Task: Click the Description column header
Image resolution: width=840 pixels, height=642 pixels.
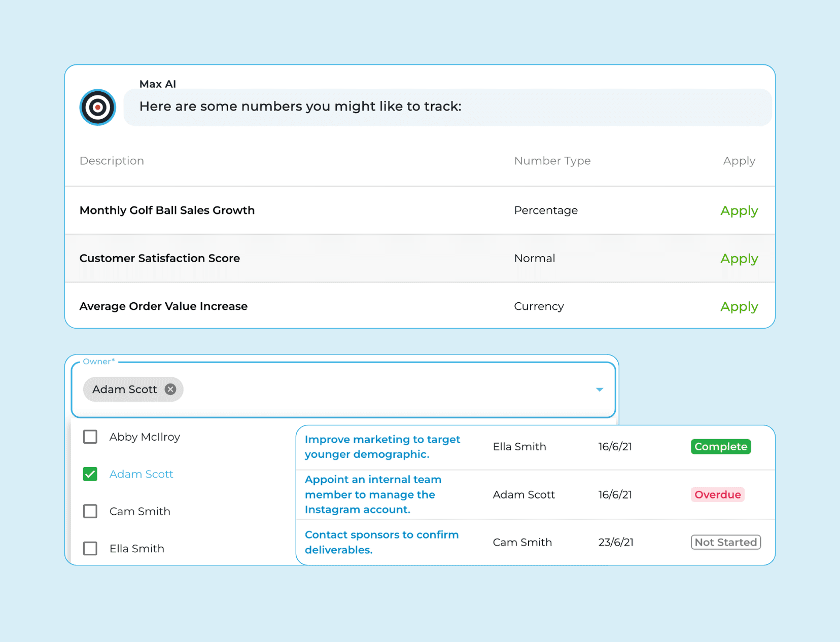Action: pyautogui.click(x=112, y=161)
